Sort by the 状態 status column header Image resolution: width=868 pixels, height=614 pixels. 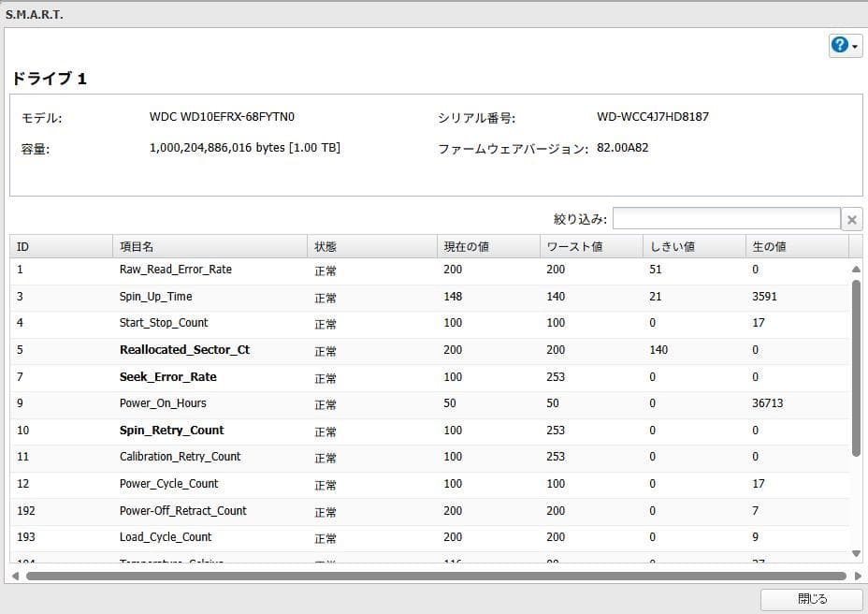(x=369, y=245)
